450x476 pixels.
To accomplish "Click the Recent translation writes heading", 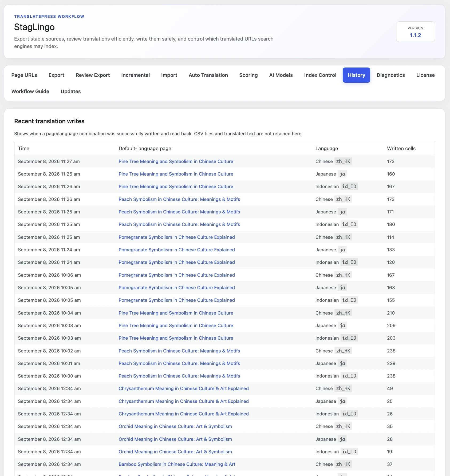I will click(49, 121).
